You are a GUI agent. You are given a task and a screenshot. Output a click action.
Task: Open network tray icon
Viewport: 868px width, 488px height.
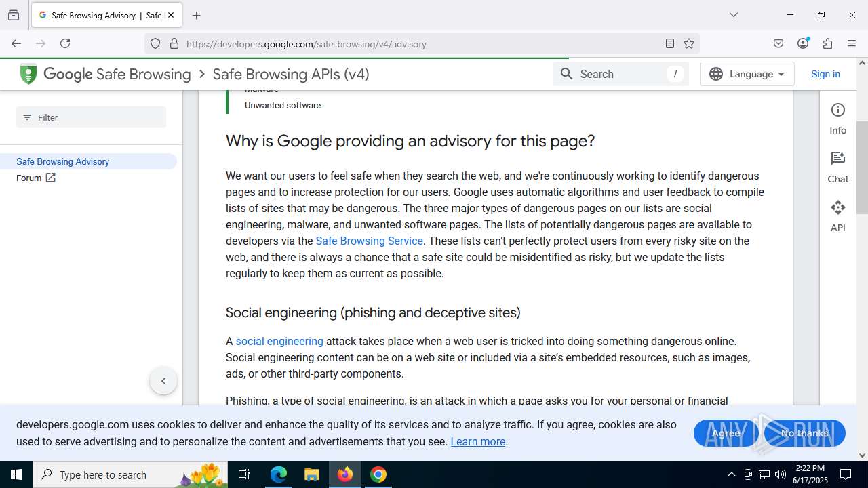click(x=764, y=474)
